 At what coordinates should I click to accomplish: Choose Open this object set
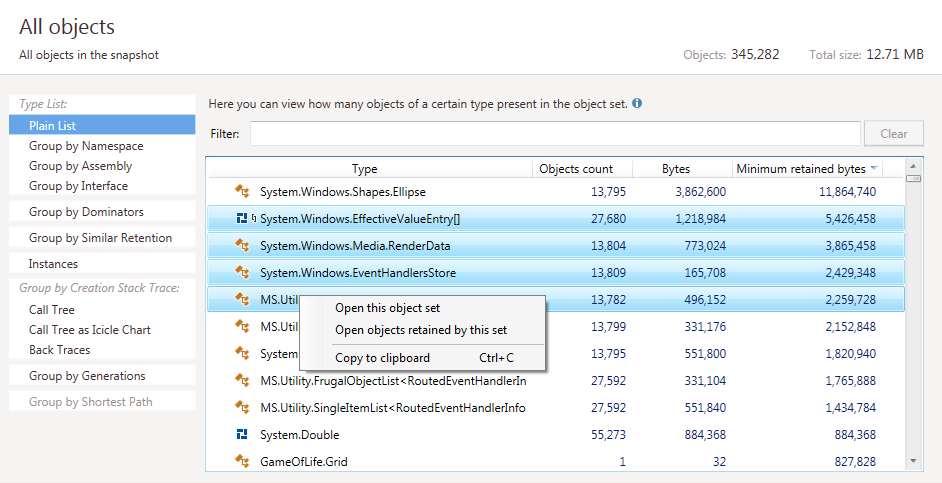point(387,308)
